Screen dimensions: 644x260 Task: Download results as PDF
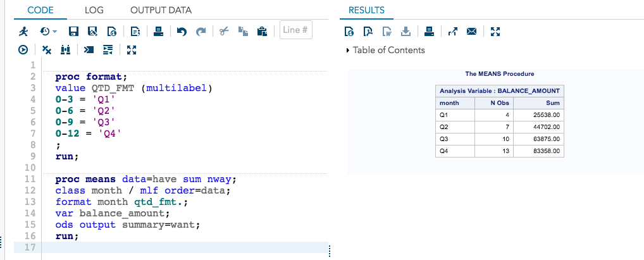point(368,31)
